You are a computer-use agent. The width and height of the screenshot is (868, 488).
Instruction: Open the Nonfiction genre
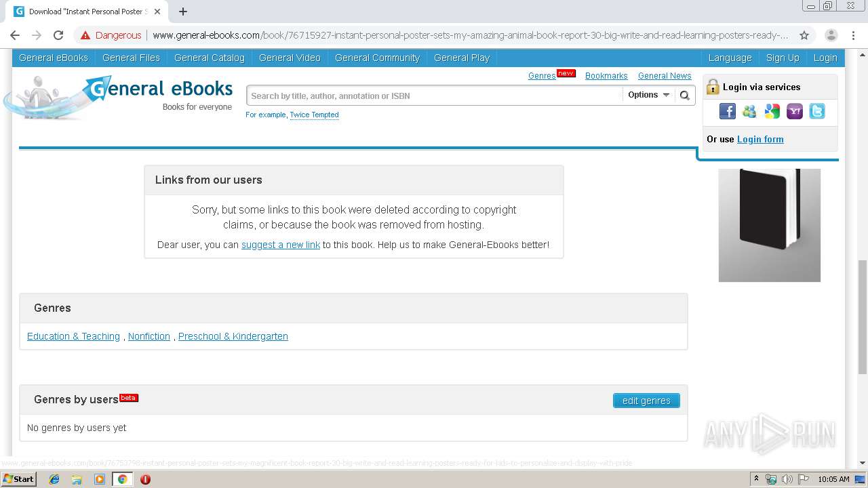tap(149, 336)
